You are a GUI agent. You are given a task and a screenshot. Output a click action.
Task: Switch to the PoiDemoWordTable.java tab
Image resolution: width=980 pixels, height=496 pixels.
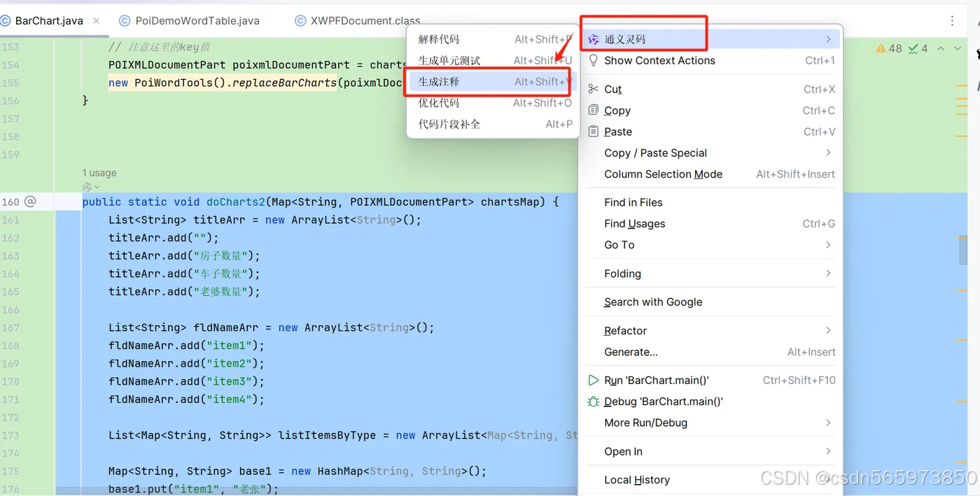click(197, 21)
